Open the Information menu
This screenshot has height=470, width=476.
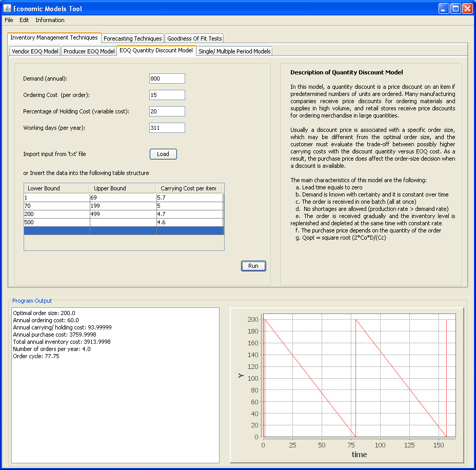(50, 20)
